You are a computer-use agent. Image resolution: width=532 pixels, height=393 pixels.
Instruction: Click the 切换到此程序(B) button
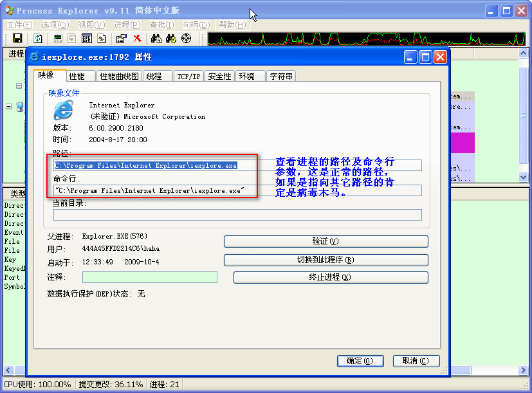326,260
